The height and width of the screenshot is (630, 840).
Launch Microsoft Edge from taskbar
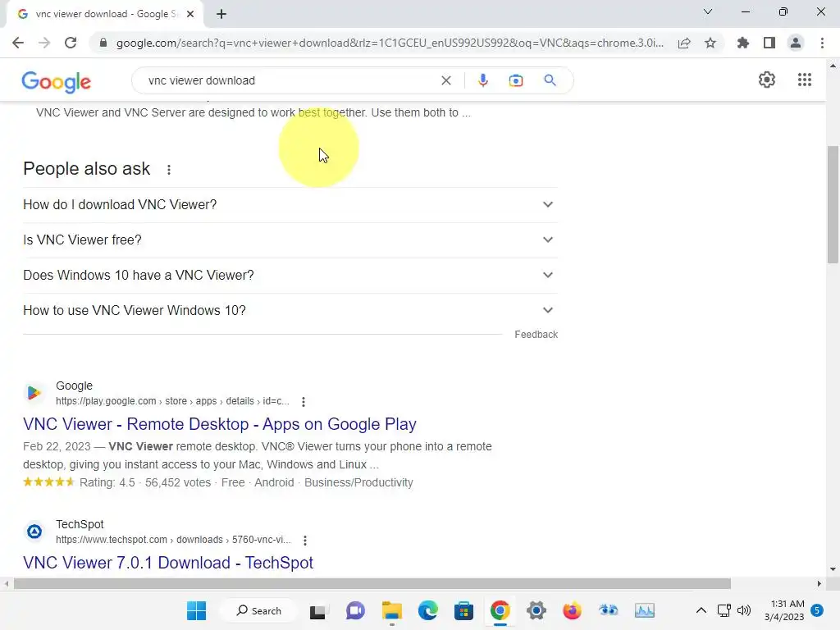click(427, 610)
